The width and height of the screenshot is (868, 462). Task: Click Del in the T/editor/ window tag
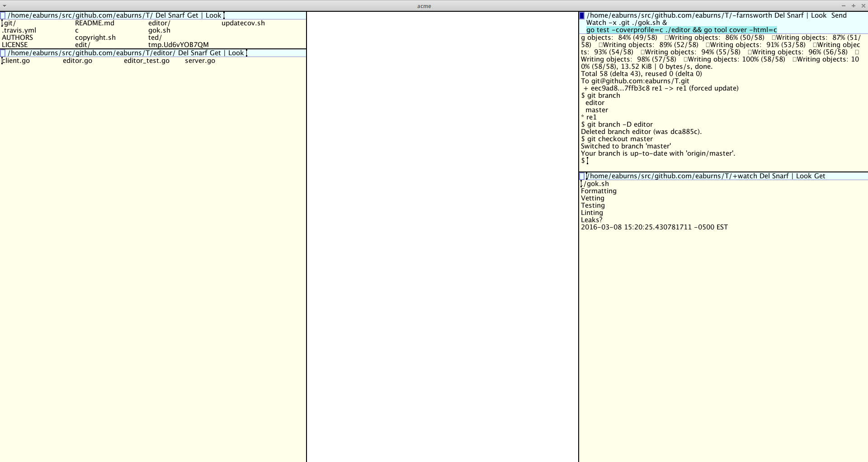point(183,53)
